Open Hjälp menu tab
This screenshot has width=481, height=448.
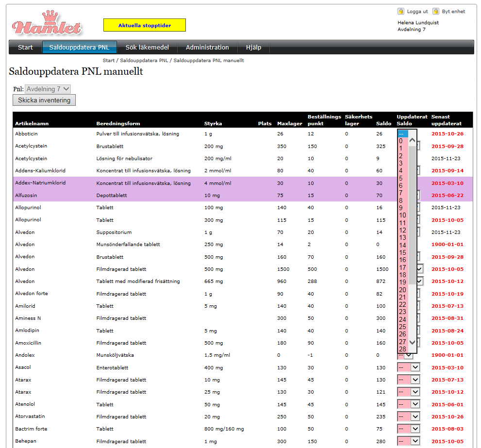(254, 48)
